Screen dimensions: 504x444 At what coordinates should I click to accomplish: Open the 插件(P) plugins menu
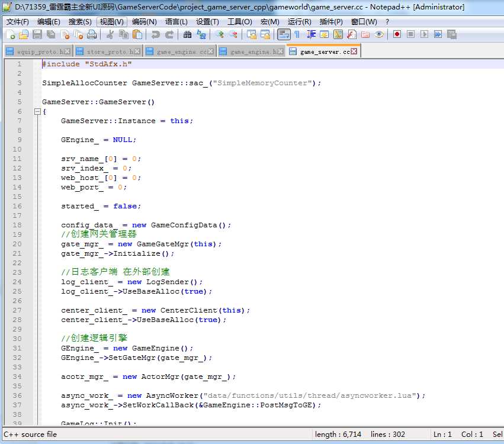(x=330, y=22)
